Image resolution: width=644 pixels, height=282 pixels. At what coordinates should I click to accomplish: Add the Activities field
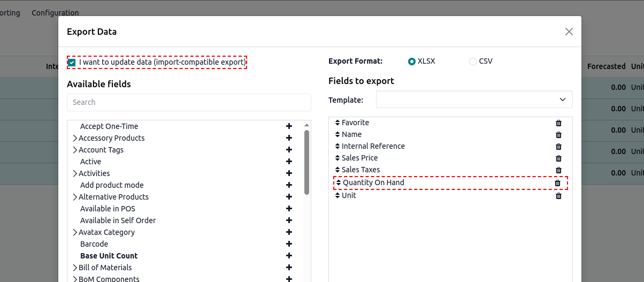coord(289,173)
